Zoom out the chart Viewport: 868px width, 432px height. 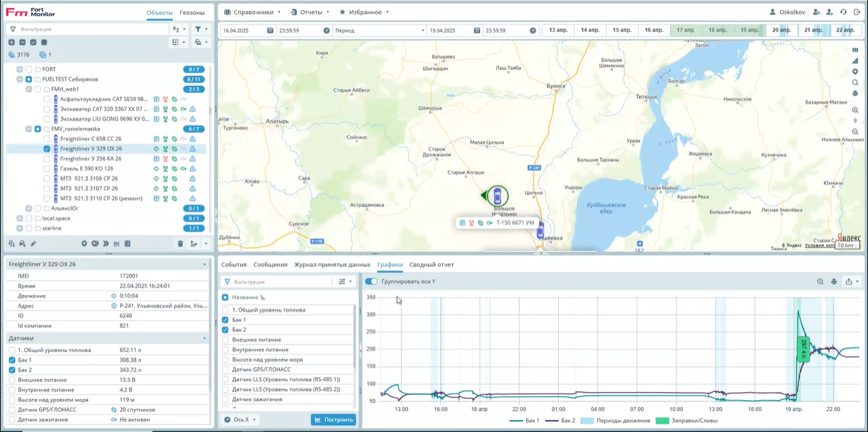tap(821, 281)
